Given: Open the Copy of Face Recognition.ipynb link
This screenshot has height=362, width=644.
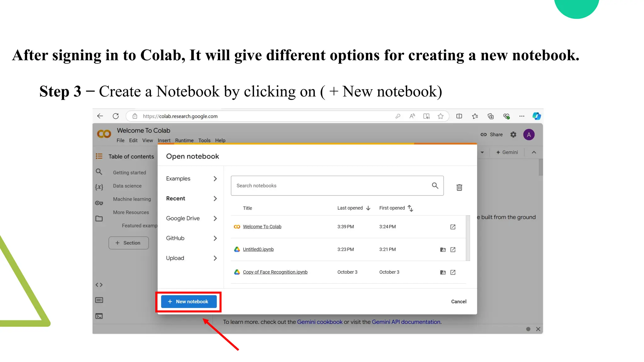Looking at the screenshot, I should click(275, 272).
